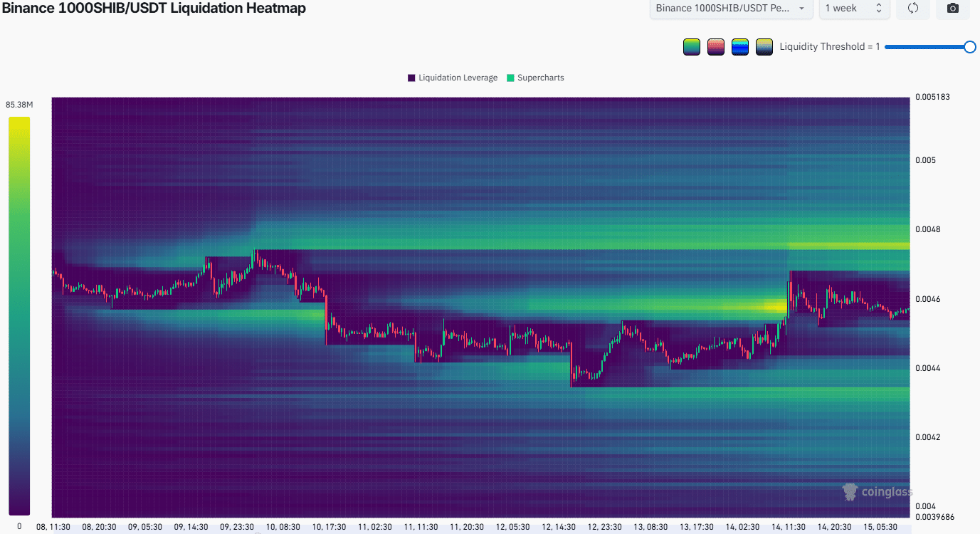This screenshot has width=980, height=534.
Task: Click the 0.0039686 price axis label
Action: 936,516
